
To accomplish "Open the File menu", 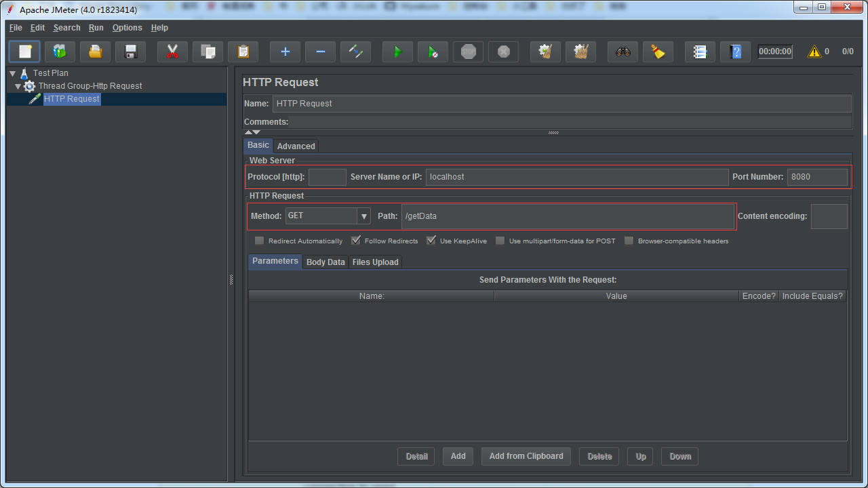I will click(16, 28).
